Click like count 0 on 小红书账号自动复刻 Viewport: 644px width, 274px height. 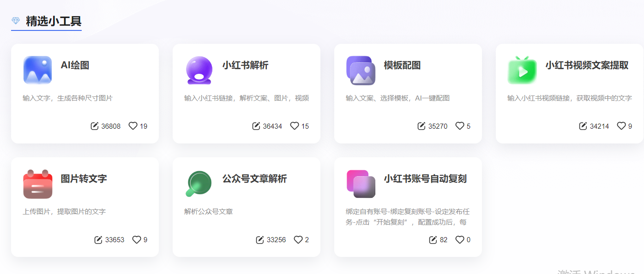point(469,240)
